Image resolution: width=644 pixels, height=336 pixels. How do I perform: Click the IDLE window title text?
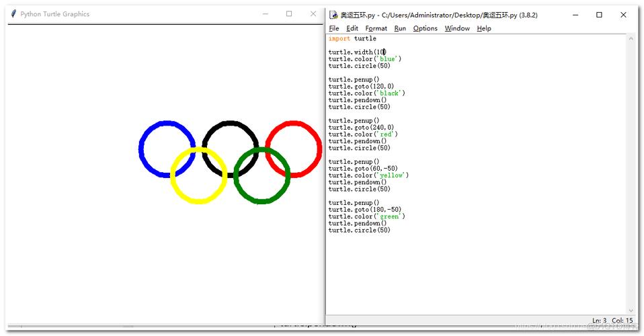click(x=439, y=15)
